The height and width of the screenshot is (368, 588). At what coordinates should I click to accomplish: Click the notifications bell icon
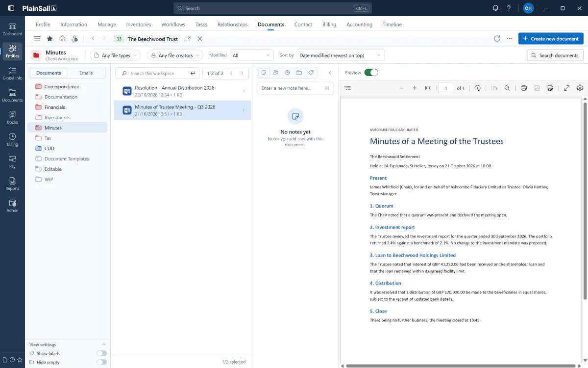tap(495, 8)
